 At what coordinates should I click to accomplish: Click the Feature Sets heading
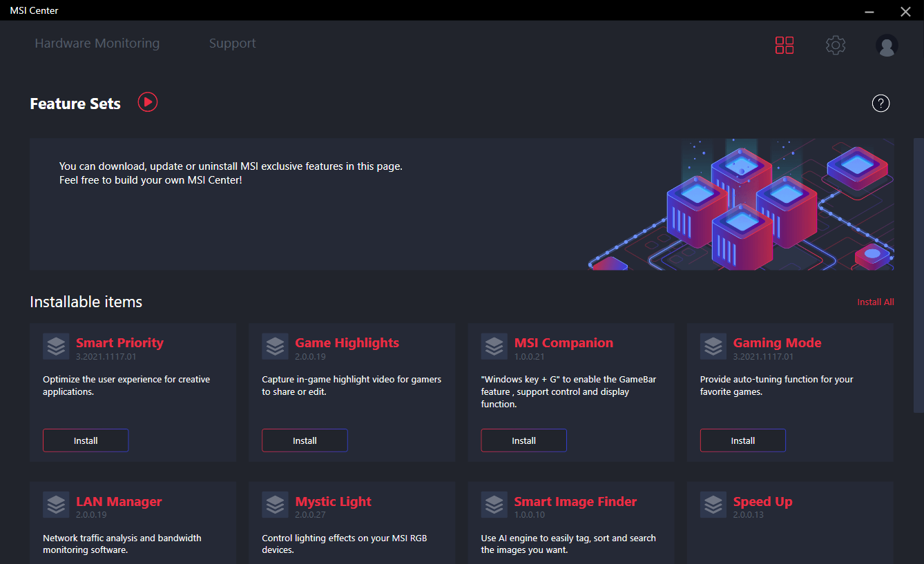[x=75, y=104]
